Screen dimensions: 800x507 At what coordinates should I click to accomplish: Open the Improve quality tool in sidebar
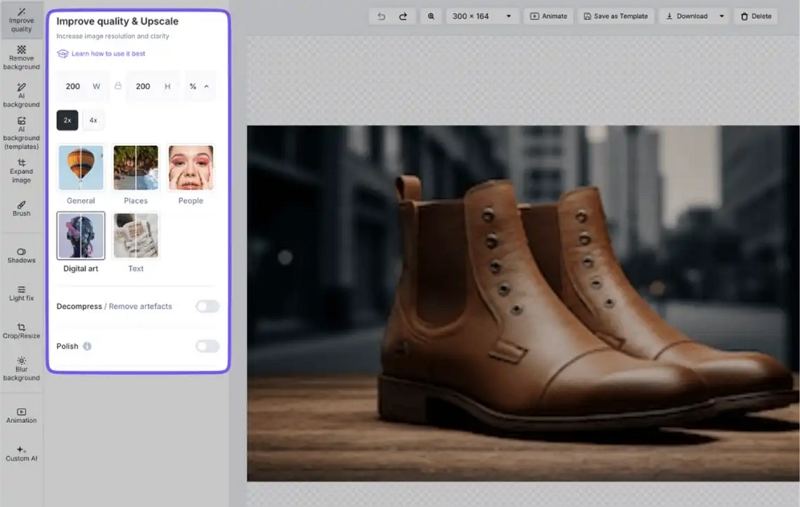(21, 19)
